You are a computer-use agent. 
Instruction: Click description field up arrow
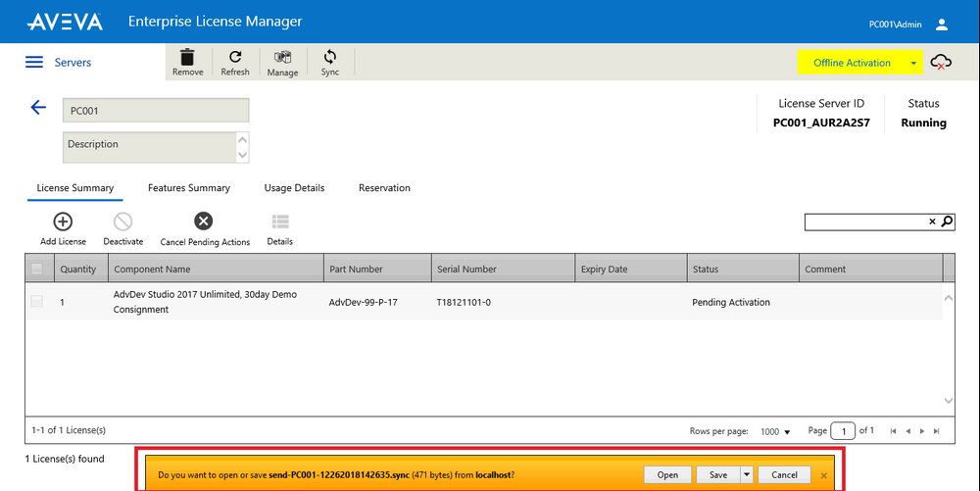coord(242,139)
